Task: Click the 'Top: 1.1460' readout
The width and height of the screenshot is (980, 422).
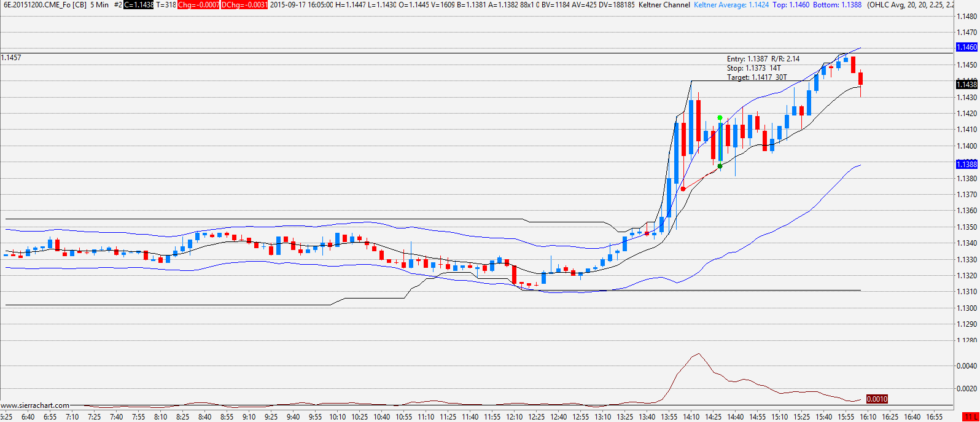Action: tap(791, 4)
